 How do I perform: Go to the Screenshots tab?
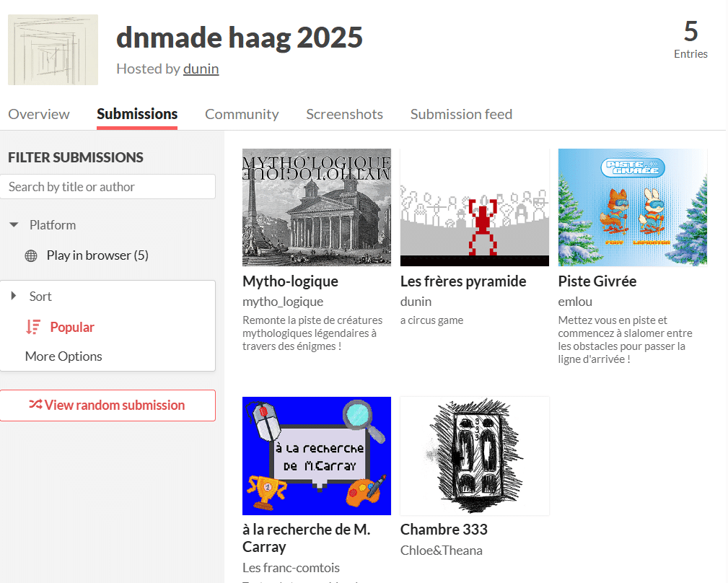click(x=344, y=114)
